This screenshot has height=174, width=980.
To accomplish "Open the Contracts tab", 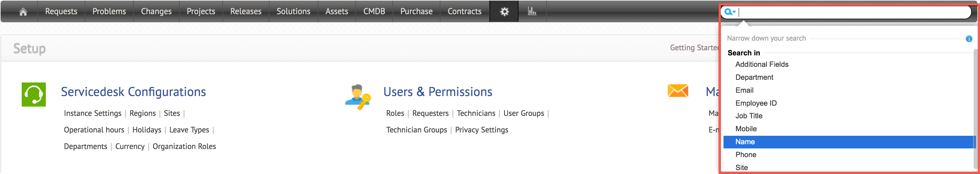I will 464,12.
